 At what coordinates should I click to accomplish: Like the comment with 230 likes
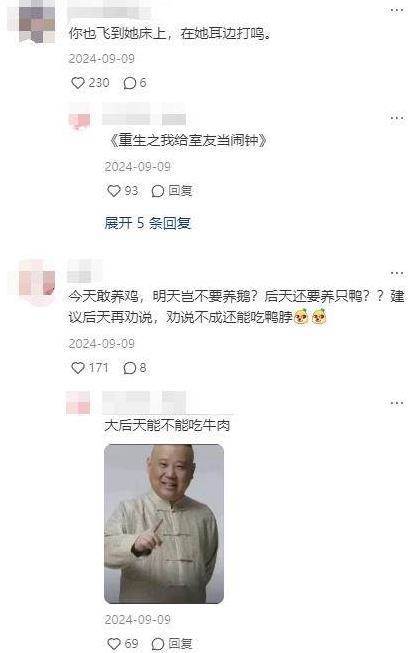point(78,83)
